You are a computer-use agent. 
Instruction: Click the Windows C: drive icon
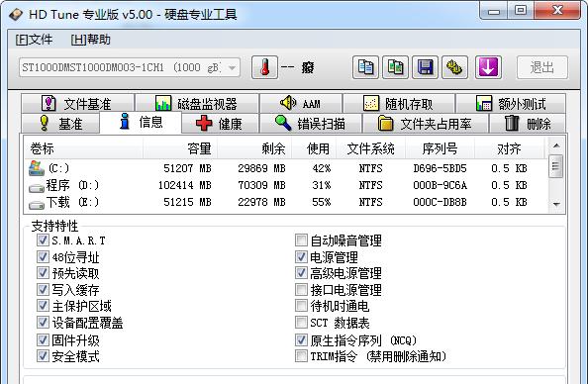pos(37,168)
